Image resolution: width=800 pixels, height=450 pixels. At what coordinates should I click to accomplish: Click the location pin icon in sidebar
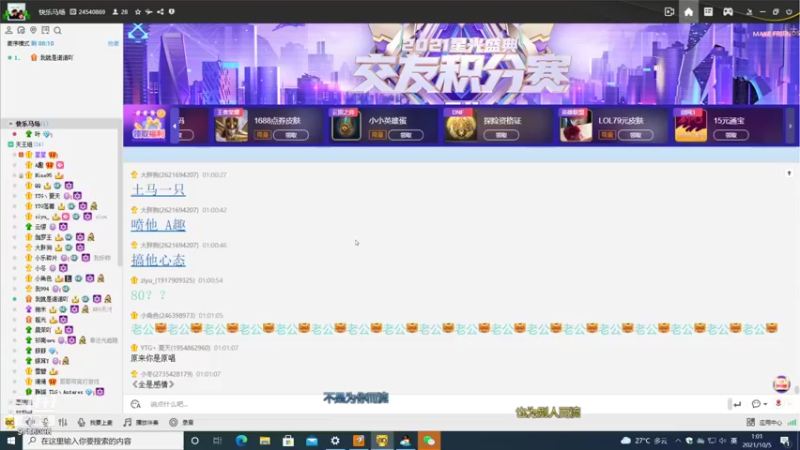(33, 31)
